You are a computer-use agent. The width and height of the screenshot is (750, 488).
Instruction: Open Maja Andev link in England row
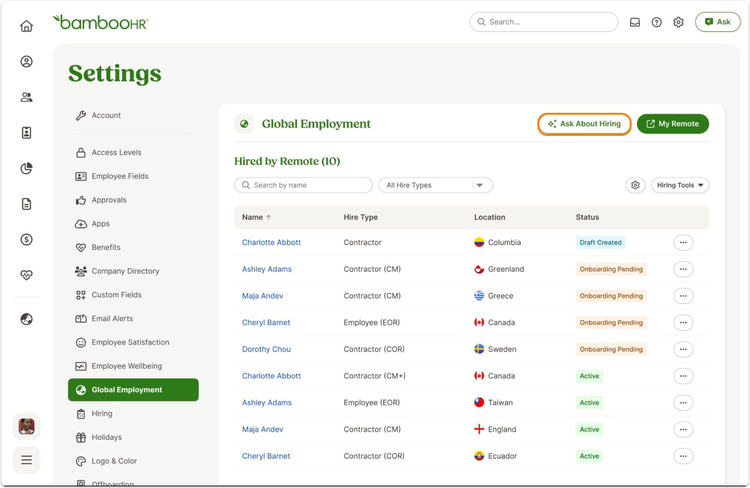pyautogui.click(x=263, y=430)
